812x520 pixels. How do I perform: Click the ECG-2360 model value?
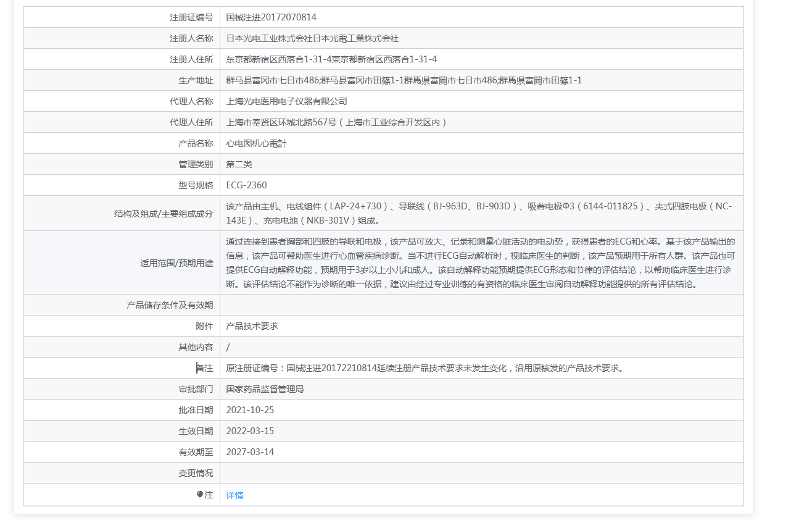[x=247, y=185]
